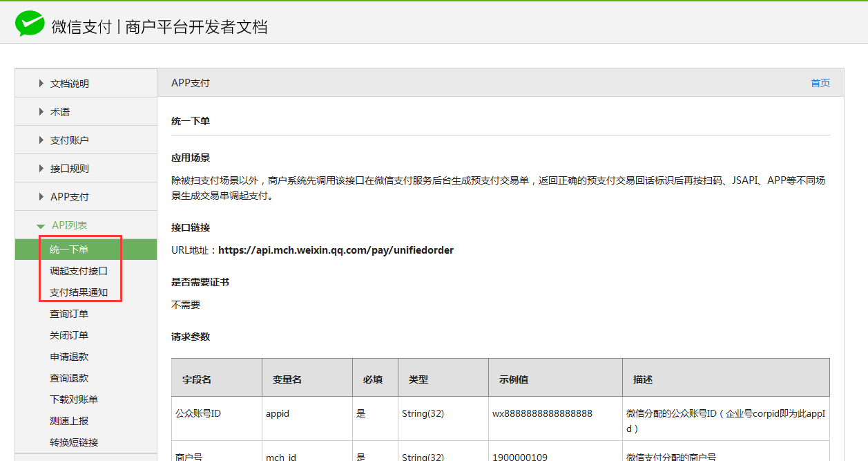Open 转换短链接 API item
This screenshot has width=868, height=461.
tap(74, 442)
